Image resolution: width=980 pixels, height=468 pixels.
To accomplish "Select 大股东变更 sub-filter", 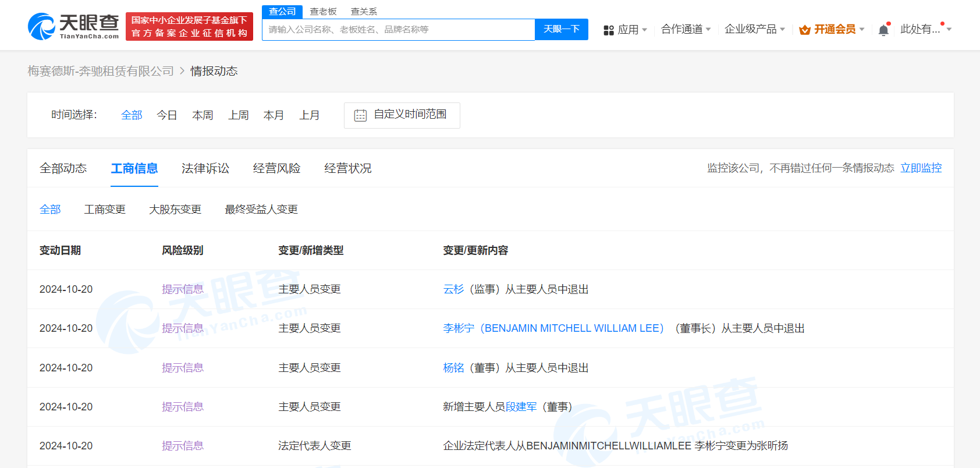I will (175, 209).
